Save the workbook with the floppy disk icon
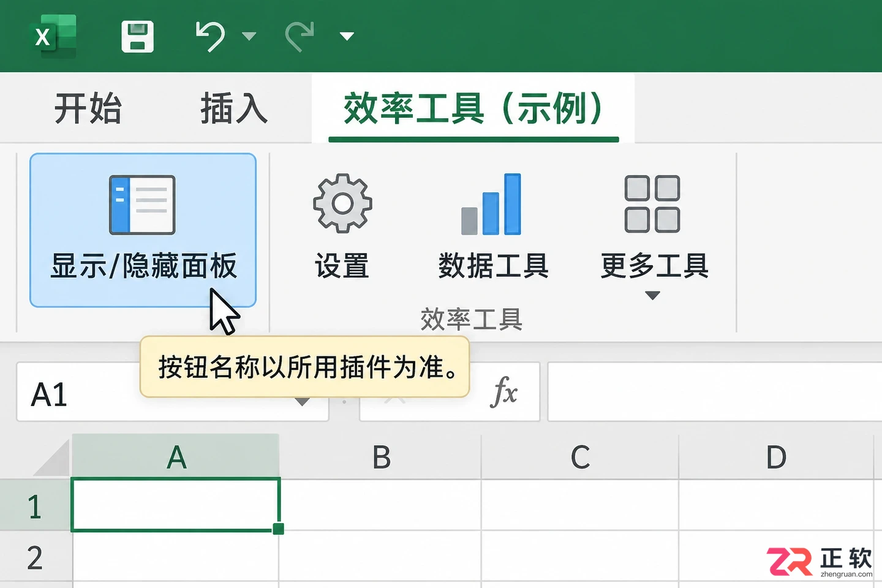Screen dimensions: 882x588 coord(138,36)
